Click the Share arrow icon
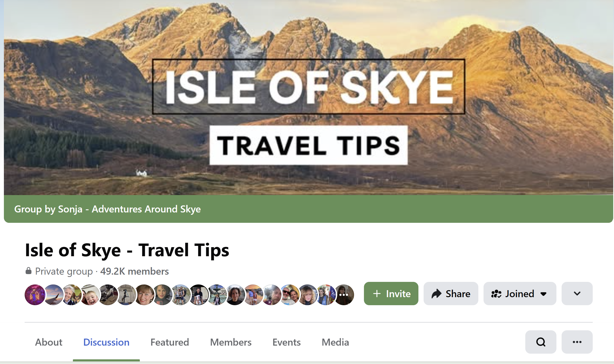Screen dimensions: 614x364 click(436, 294)
